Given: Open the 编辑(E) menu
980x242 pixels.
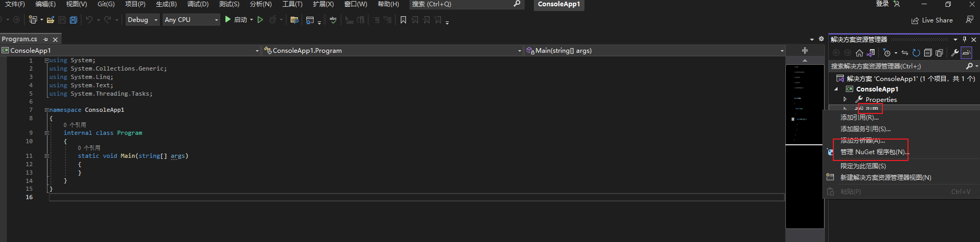Looking at the screenshot, I should (45, 4).
